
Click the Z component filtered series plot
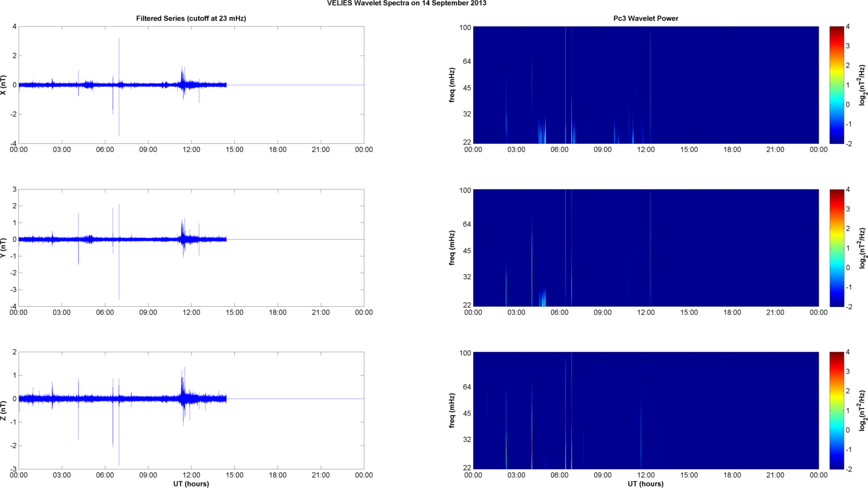point(191,411)
